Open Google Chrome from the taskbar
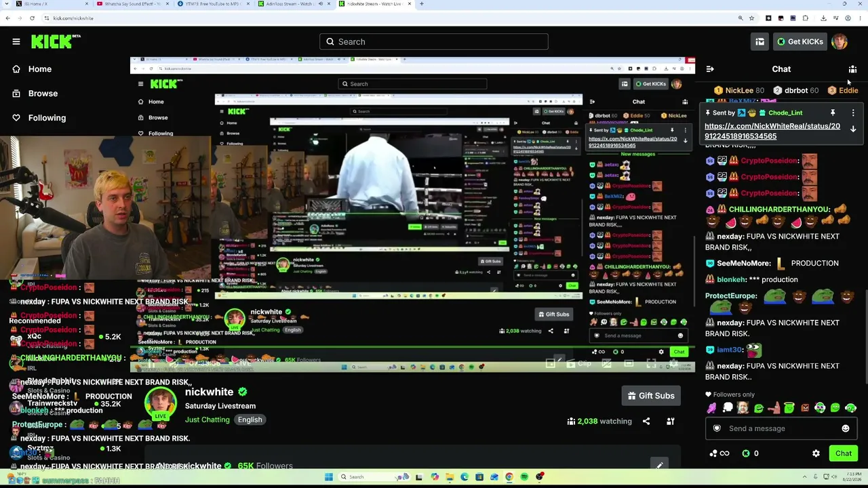Screen dimensions: 868x488 509,477
